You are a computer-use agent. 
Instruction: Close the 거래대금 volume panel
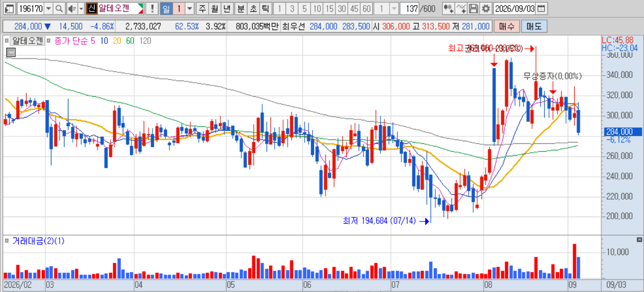(639, 240)
